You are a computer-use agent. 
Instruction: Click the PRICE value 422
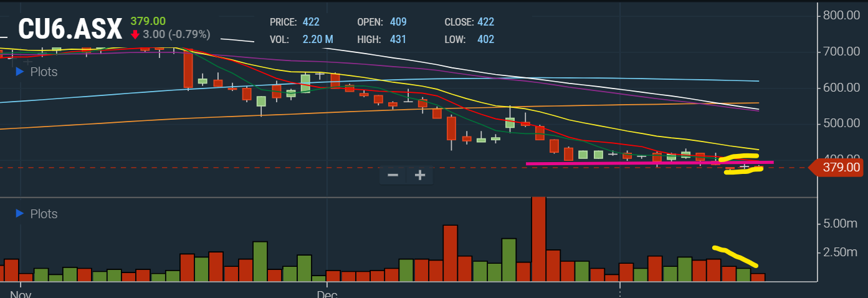311,22
